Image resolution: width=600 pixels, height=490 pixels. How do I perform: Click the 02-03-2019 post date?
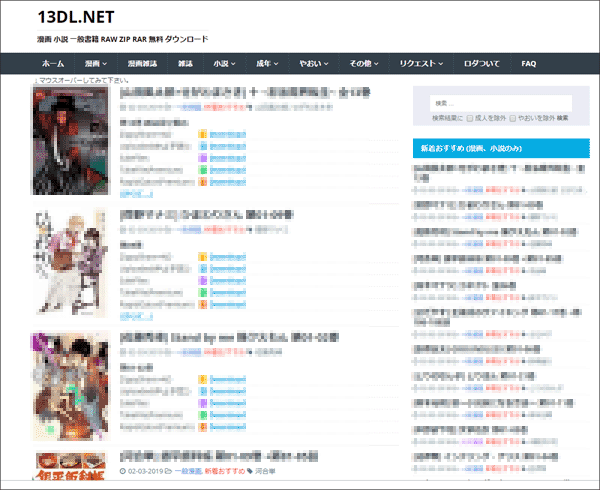[145, 471]
